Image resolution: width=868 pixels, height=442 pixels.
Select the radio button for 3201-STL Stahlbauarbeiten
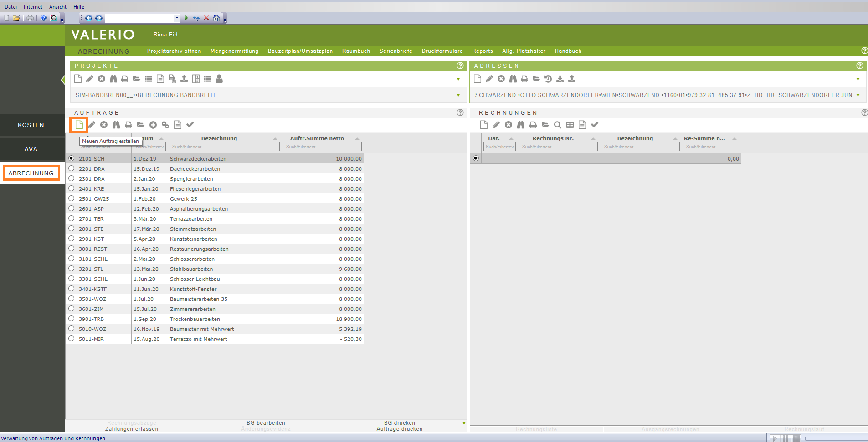coord(72,269)
